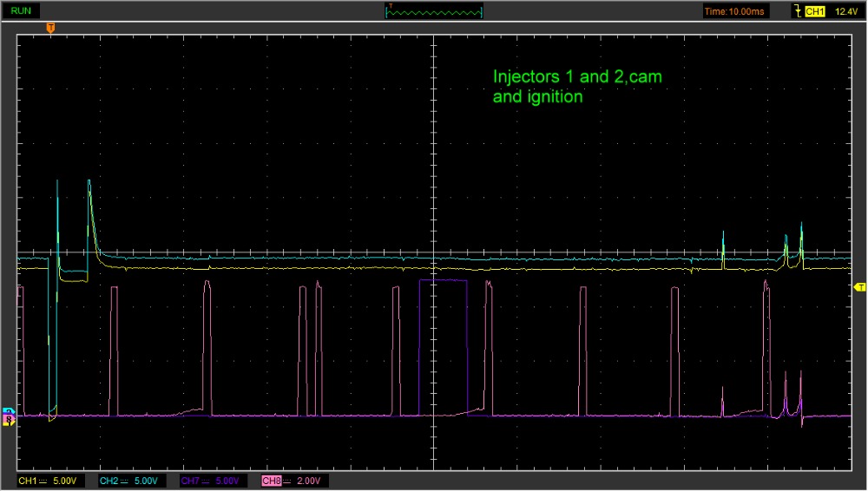Open the Time 10.00ms timebase setting

[736, 11]
